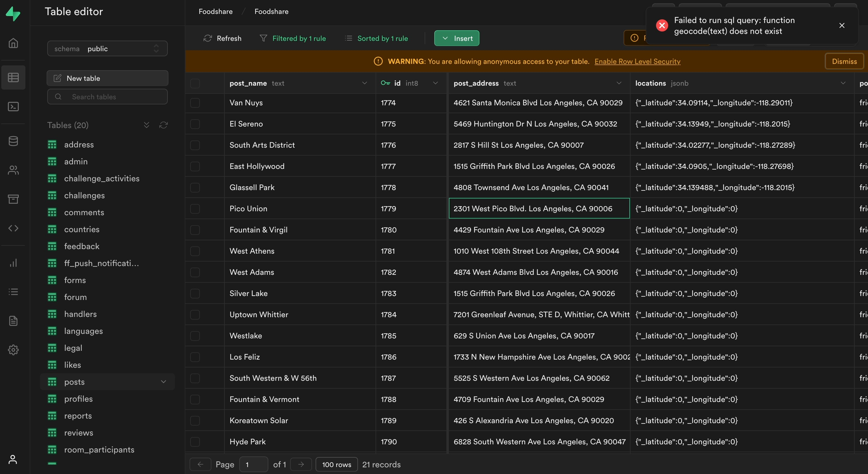
Task: Expand the posts table options chevron
Action: click(x=164, y=382)
